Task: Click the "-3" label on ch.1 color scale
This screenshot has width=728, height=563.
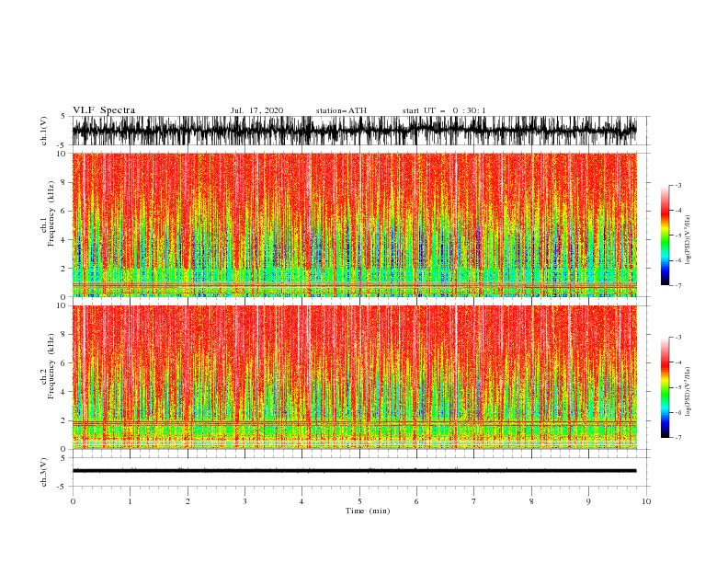Action: pos(677,185)
